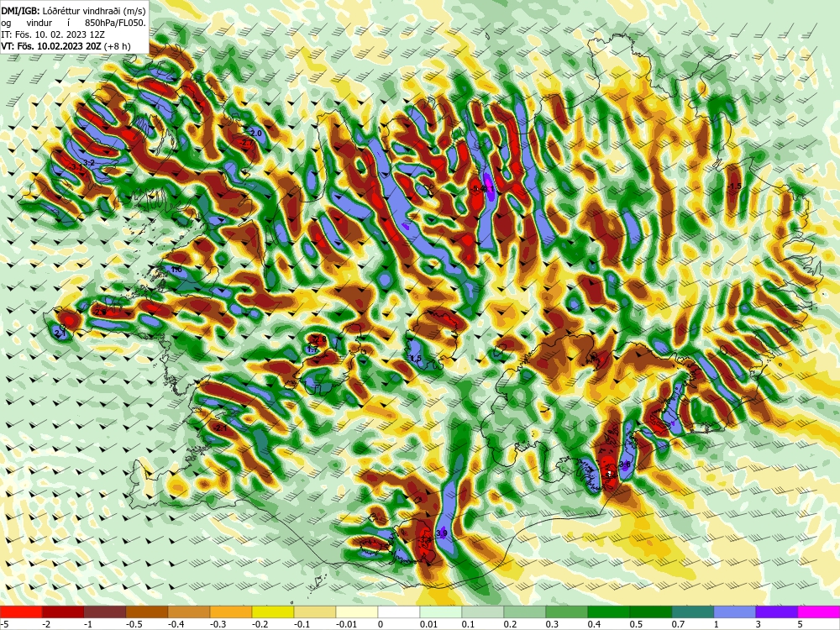
Task: Click the teal legend swatch above 0.7
Action: click(693, 612)
